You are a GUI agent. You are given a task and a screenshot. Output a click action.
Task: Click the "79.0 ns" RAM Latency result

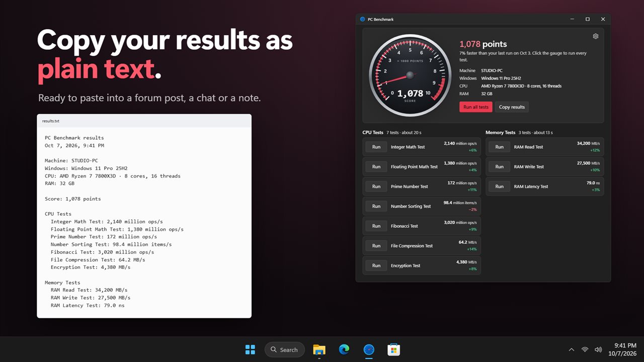point(593,183)
